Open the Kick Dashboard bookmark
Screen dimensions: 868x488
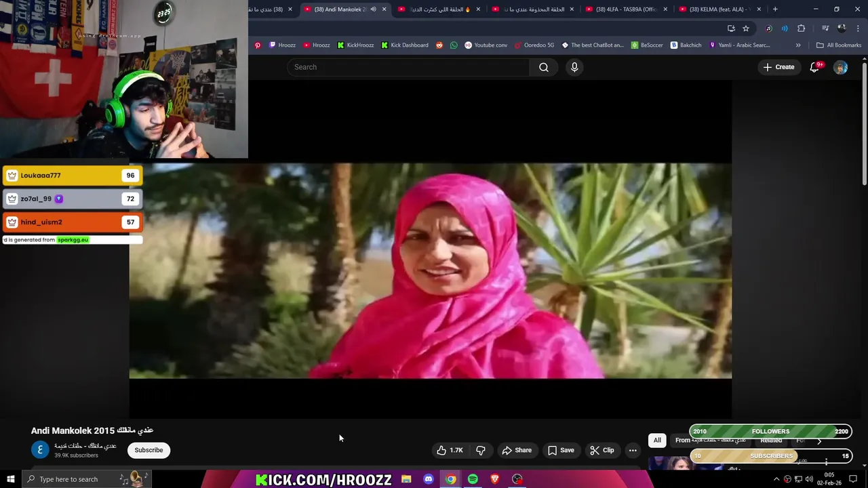(x=405, y=45)
